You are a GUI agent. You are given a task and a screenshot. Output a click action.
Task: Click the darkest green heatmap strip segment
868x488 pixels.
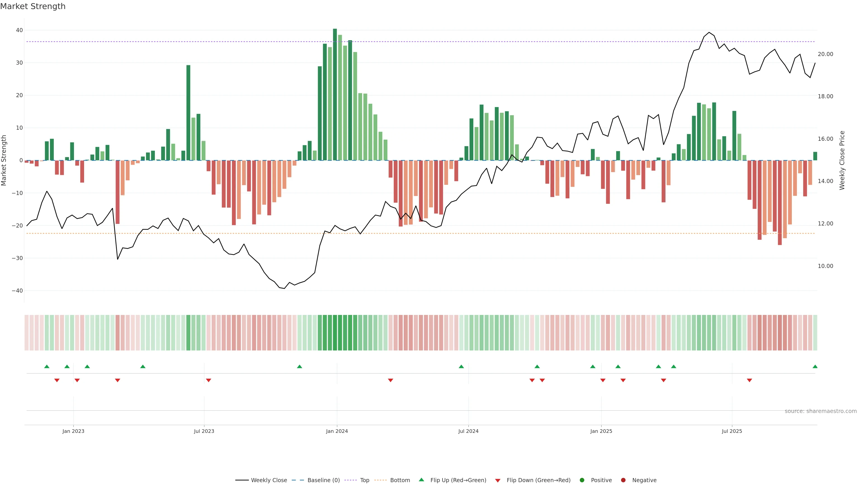335,332
